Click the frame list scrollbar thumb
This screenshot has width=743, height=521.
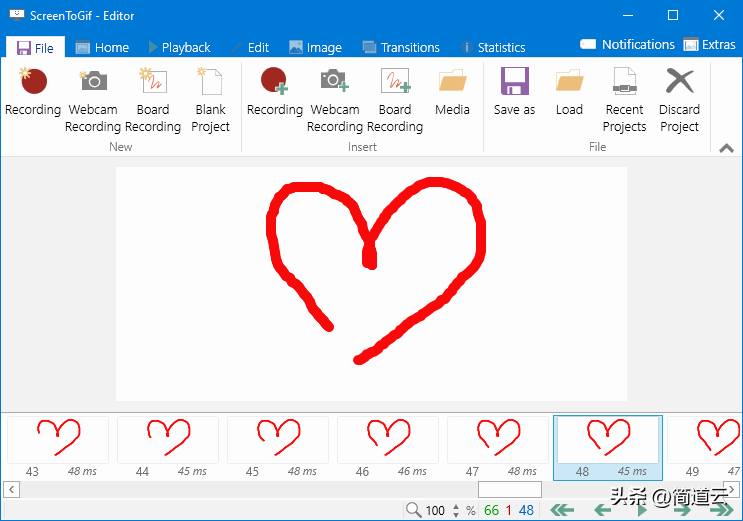pos(510,489)
